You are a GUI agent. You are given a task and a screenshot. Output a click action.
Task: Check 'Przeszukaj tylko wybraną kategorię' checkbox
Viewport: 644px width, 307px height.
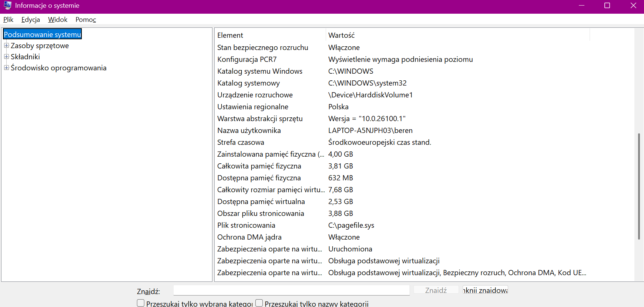click(141, 303)
